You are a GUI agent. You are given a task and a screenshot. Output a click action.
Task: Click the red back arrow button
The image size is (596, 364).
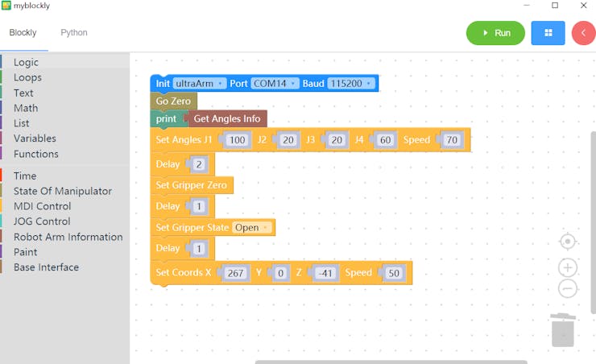coord(583,33)
